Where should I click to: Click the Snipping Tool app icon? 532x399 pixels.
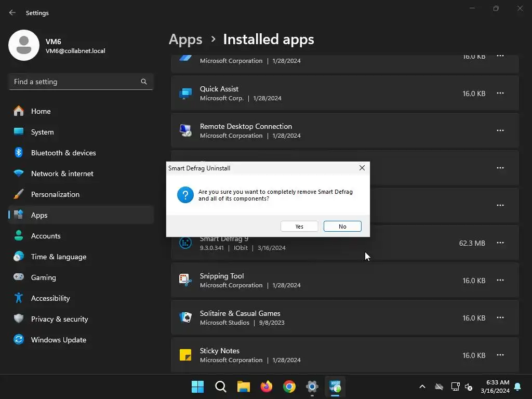[185, 280]
